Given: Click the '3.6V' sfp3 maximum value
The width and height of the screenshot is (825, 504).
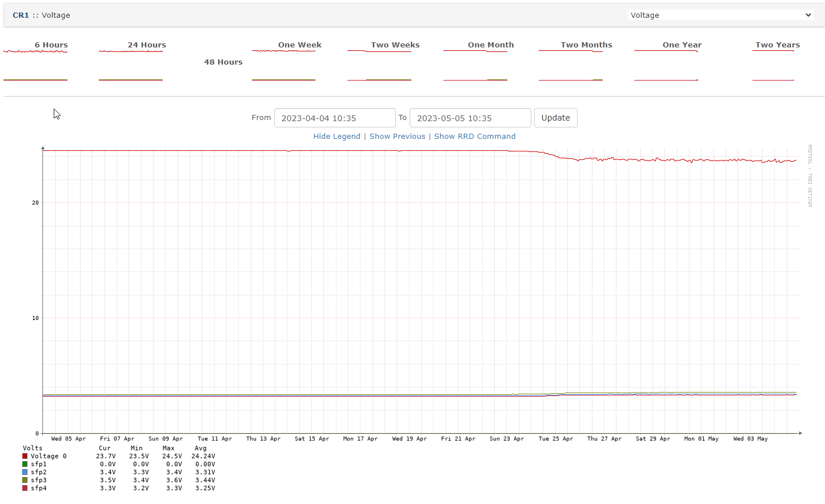Looking at the screenshot, I should pos(174,480).
